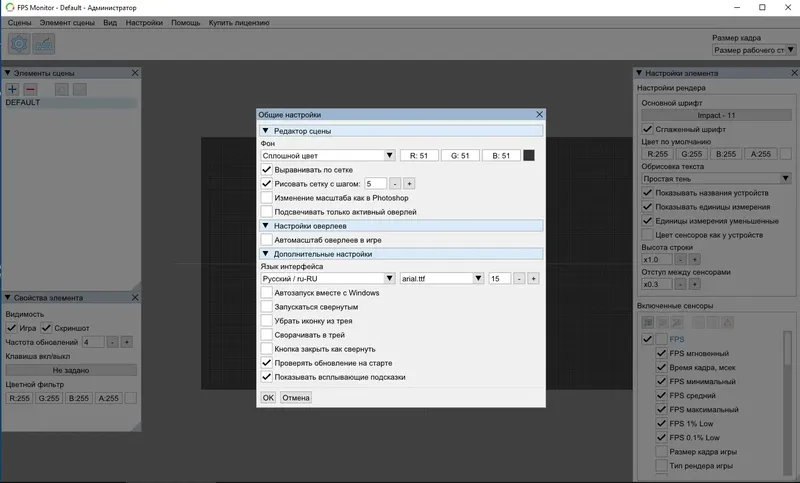Open the Элемент сцены menu
The width and height of the screenshot is (800, 483).
coord(67,22)
